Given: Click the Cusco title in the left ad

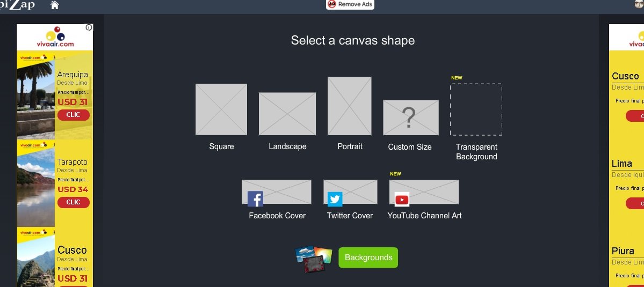Looking at the screenshot, I should (72, 250).
